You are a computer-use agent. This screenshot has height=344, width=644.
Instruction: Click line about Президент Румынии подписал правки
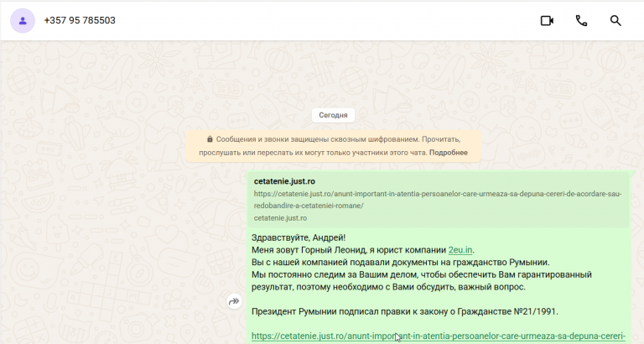pyautogui.click(x=404, y=311)
